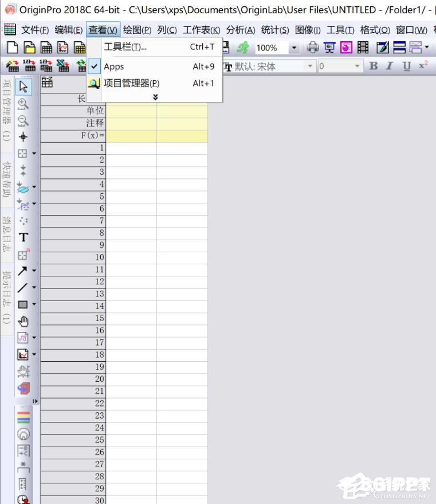Click the New Project blank page icon
Viewport: 436px width, 504px height.
(x=13, y=48)
